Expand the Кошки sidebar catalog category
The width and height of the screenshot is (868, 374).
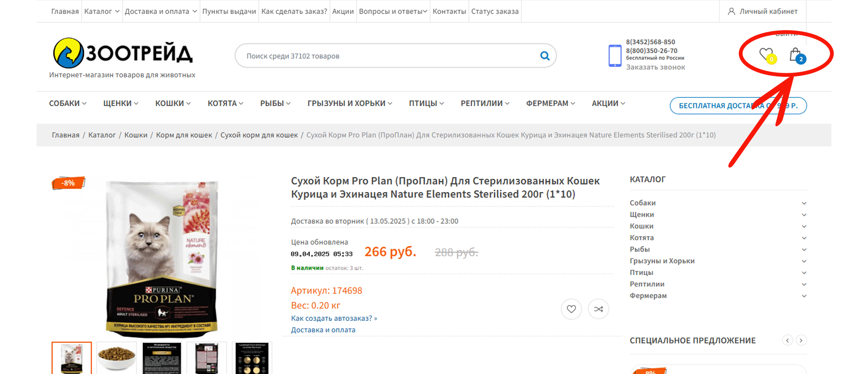[803, 226]
